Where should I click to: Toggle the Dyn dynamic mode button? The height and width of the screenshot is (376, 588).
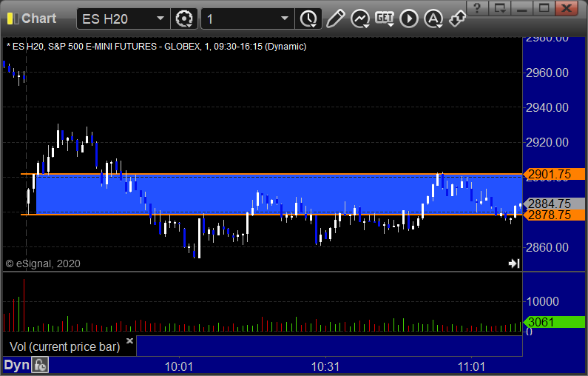pos(16,365)
